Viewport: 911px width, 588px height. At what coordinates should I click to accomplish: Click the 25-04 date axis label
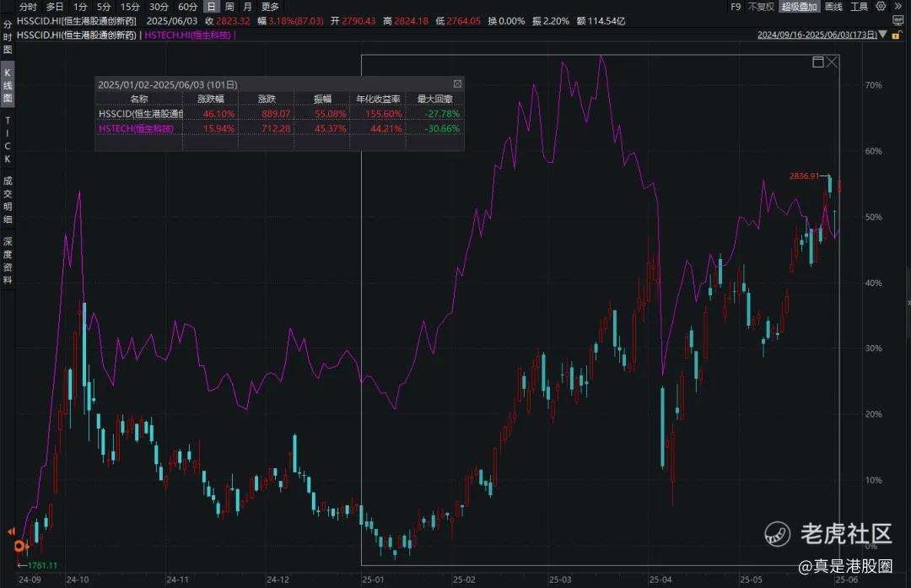[660, 580]
